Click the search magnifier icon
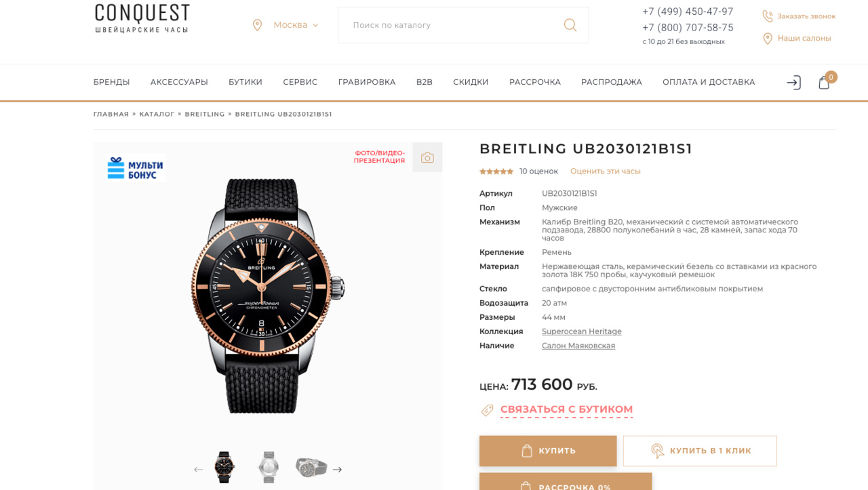 (570, 25)
